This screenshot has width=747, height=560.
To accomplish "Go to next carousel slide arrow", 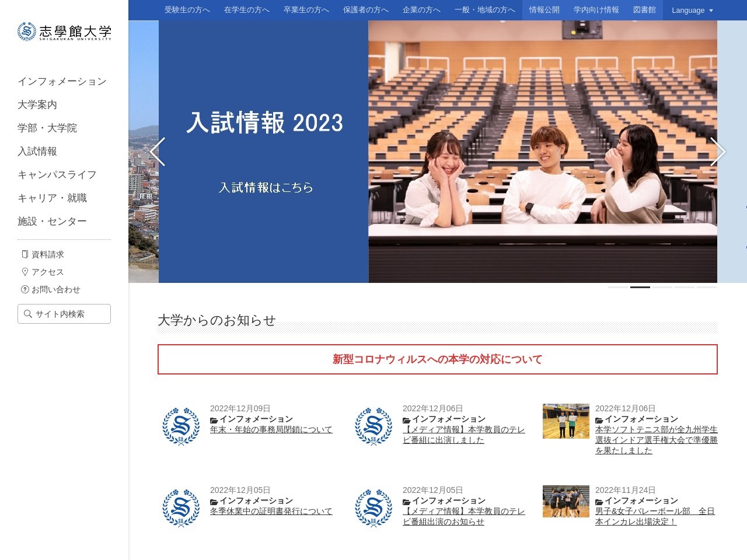I will click(x=718, y=152).
